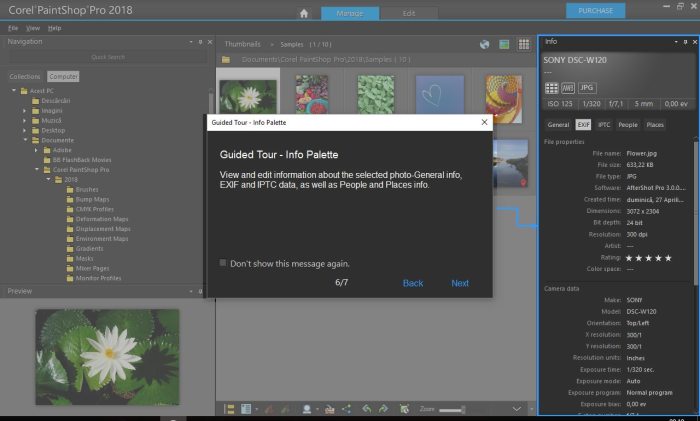
Task: Open the View menu
Action: [33, 28]
